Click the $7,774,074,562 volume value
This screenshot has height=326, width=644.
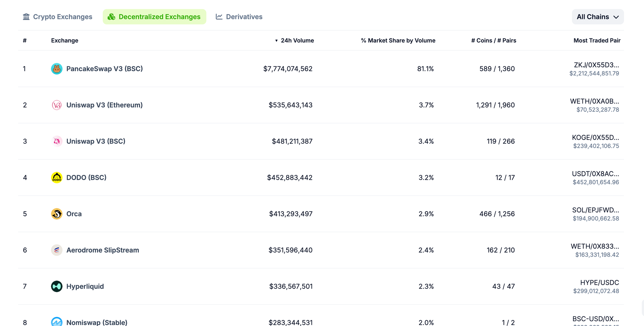pos(288,69)
